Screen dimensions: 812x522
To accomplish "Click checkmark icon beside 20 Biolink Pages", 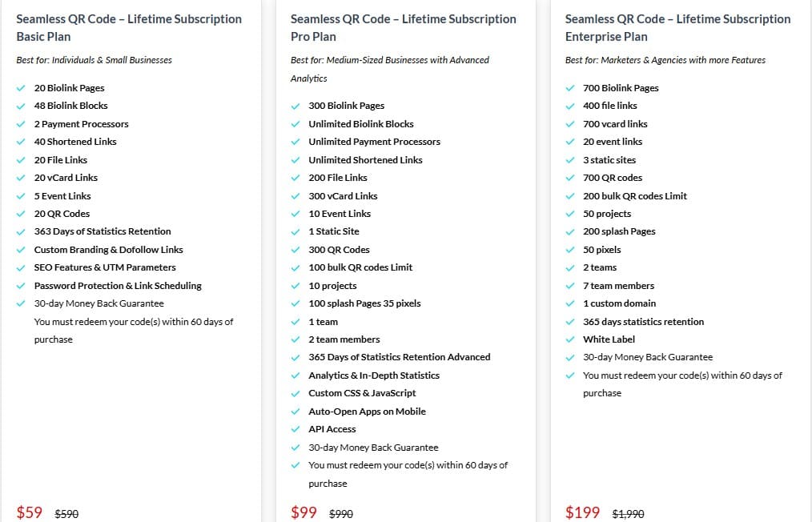I will click(20, 88).
